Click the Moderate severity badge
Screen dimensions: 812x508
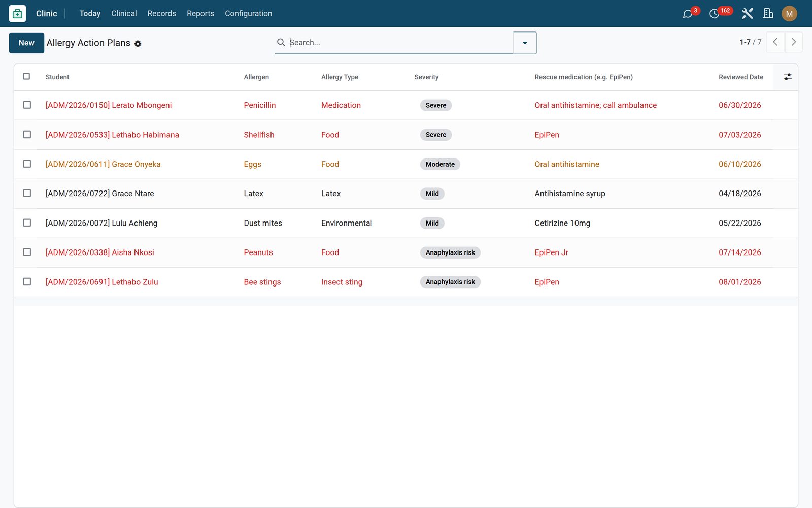440,164
